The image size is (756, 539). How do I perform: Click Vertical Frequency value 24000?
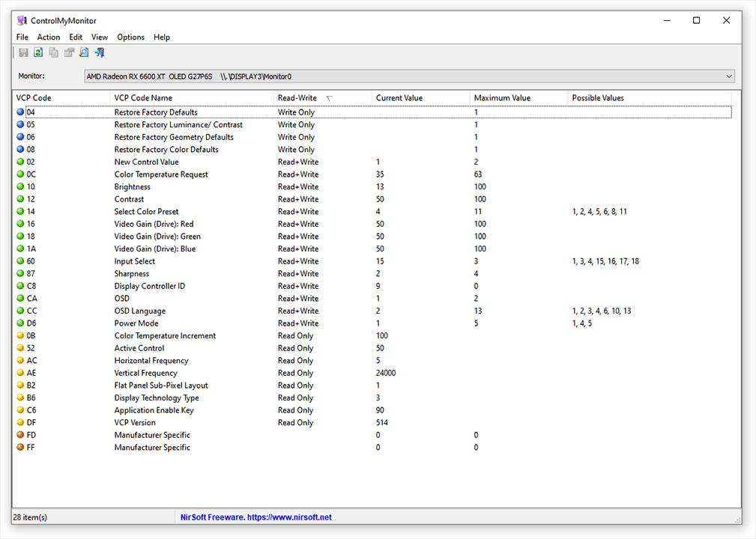click(386, 373)
